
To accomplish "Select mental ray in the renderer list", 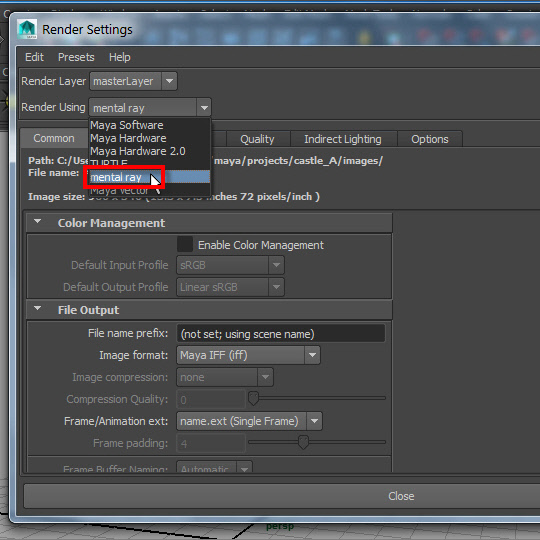I will [150, 177].
